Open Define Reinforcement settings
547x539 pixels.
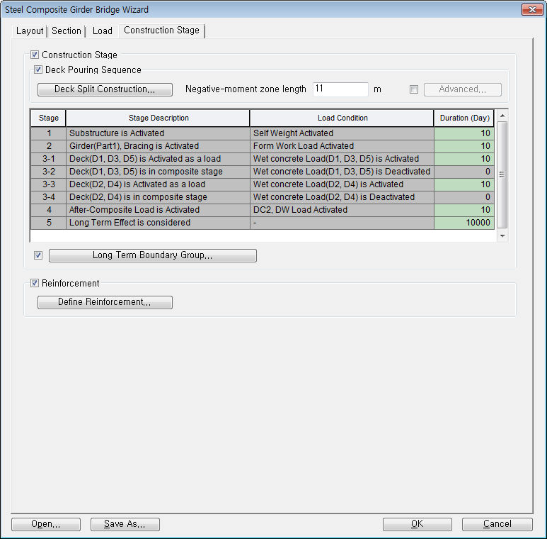tap(105, 302)
